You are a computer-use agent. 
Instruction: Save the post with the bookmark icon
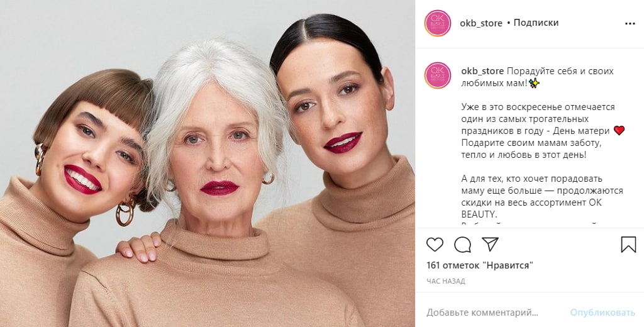point(628,245)
